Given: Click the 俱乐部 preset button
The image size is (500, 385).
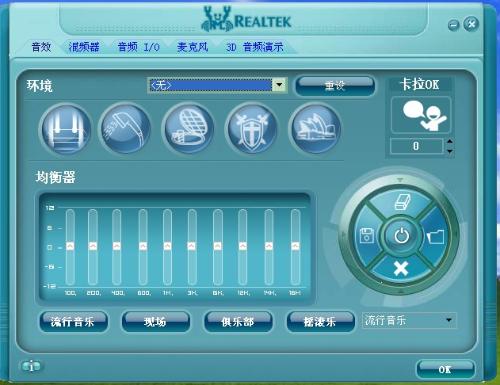Looking at the screenshot, I should click(238, 322).
